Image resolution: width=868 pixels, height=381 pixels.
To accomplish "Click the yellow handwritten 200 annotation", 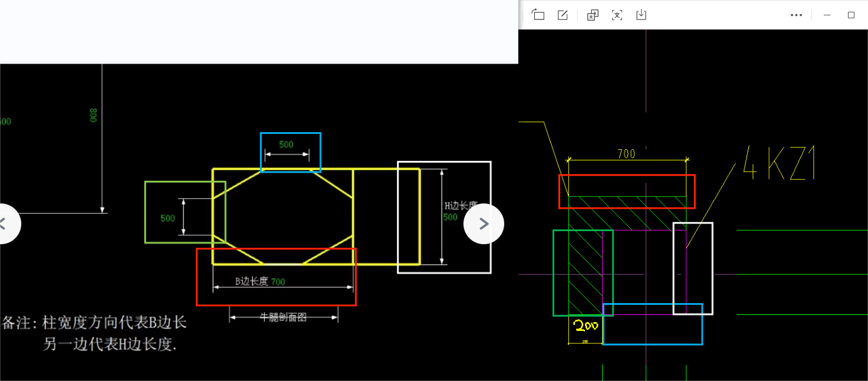I will click(x=586, y=326).
